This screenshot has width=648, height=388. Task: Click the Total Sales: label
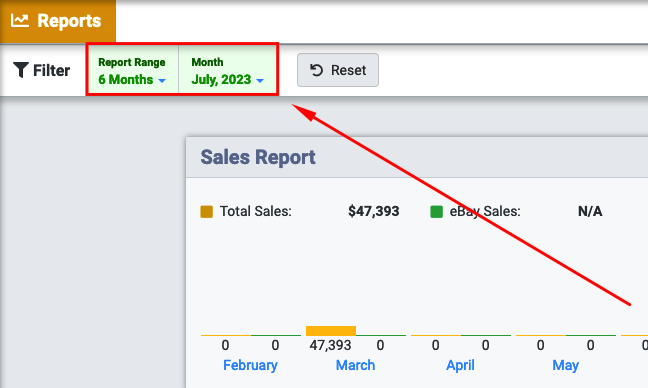tap(256, 212)
